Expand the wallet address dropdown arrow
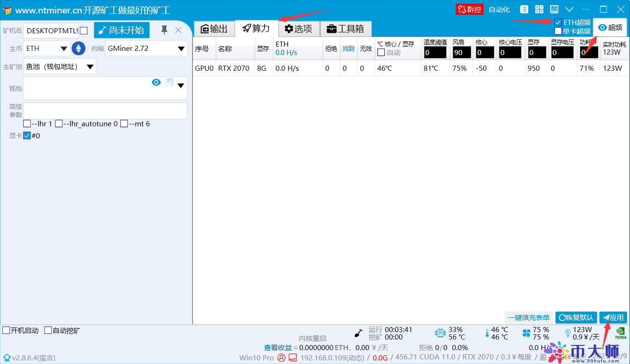Image resolution: width=630 pixels, height=364 pixels. point(181,86)
